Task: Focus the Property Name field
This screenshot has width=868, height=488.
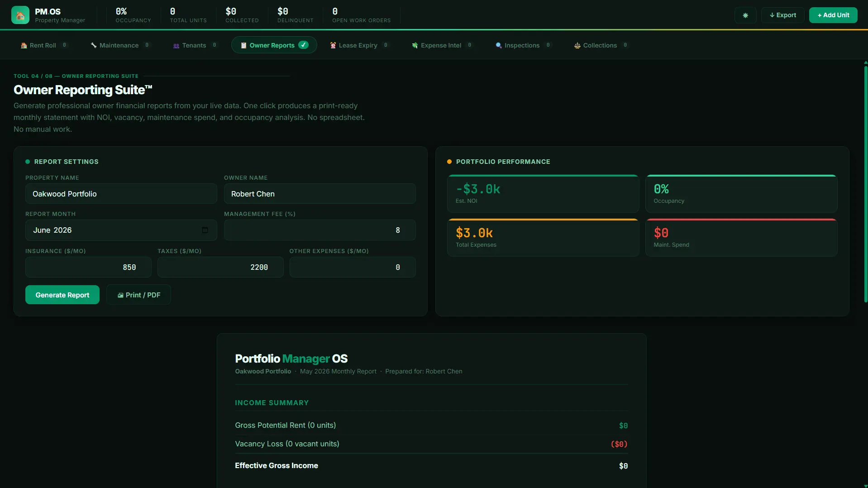Action: pyautogui.click(x=121, y=194)
